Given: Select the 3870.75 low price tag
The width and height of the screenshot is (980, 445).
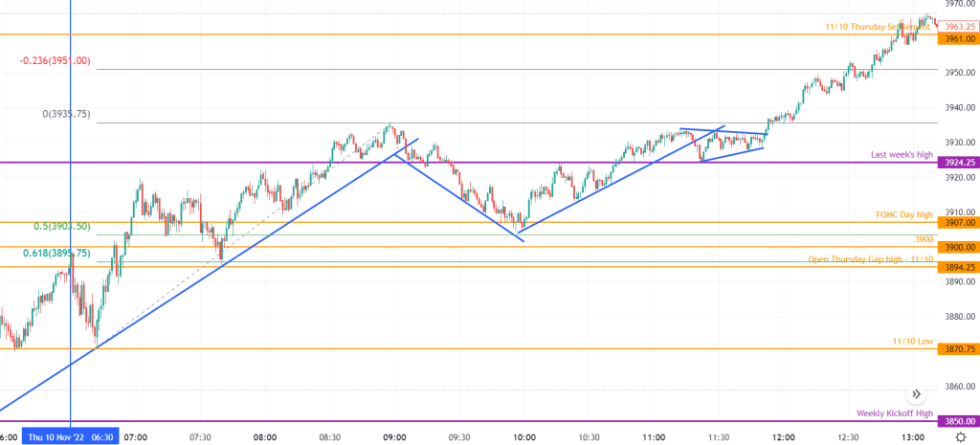Looking at the screenshot, I should 958,349.
